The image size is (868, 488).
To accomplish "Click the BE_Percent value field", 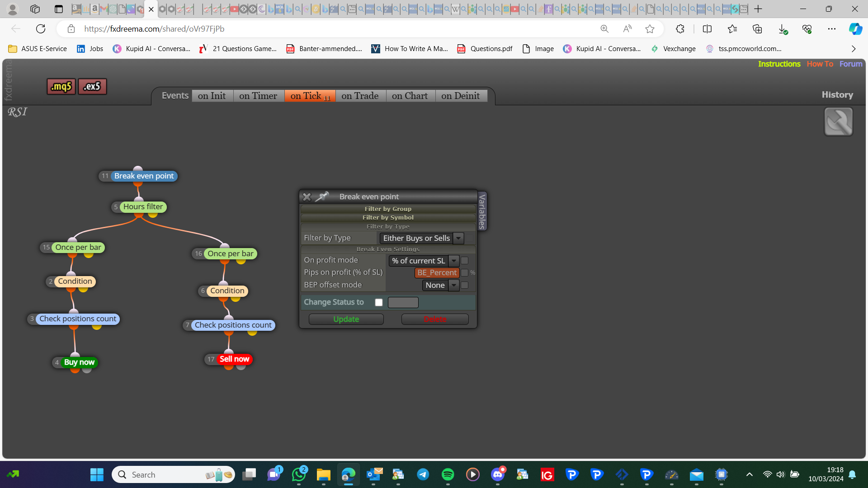I will pyautogui.click(x=437, y=273).
